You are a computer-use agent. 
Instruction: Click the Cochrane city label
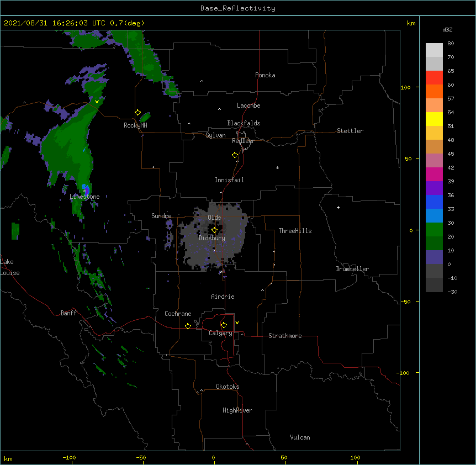click(x=178, y=314)
